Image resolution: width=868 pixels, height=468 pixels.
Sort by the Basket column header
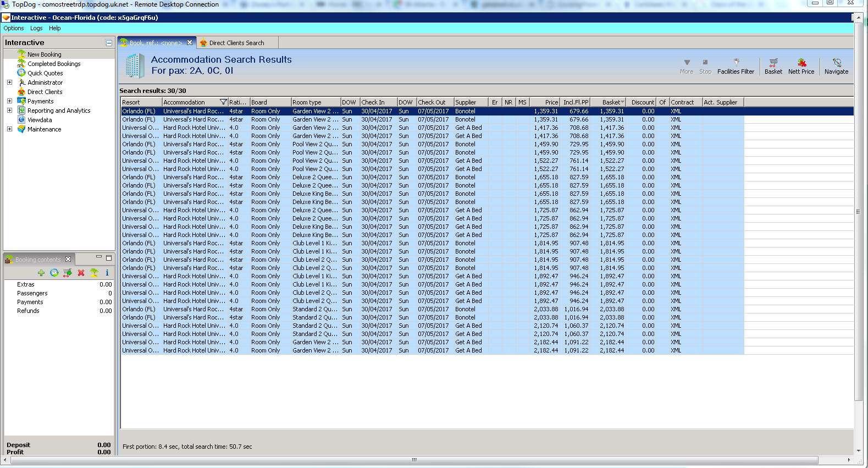coord(609,102)
